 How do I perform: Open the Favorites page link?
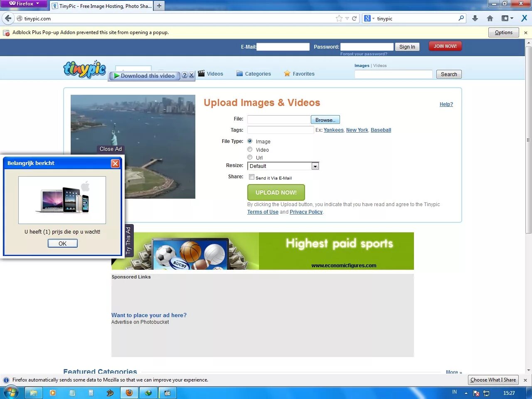point(303,74)
